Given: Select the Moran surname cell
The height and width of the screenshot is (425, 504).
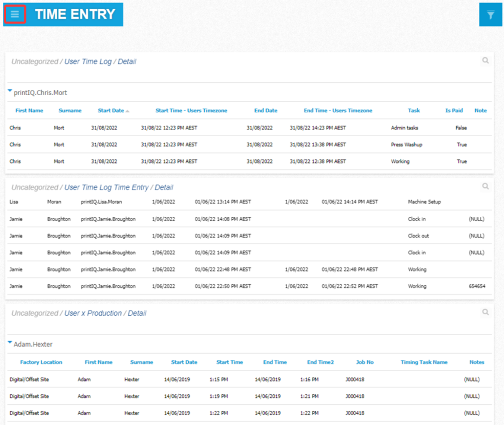Looking at the screenshot, I should point(54,202).
